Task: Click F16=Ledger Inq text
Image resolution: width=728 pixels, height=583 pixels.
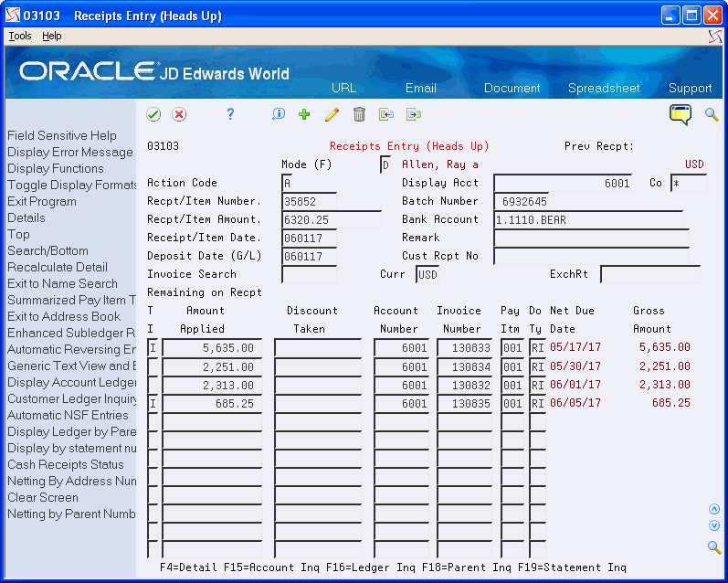Action: pos(370,567)
